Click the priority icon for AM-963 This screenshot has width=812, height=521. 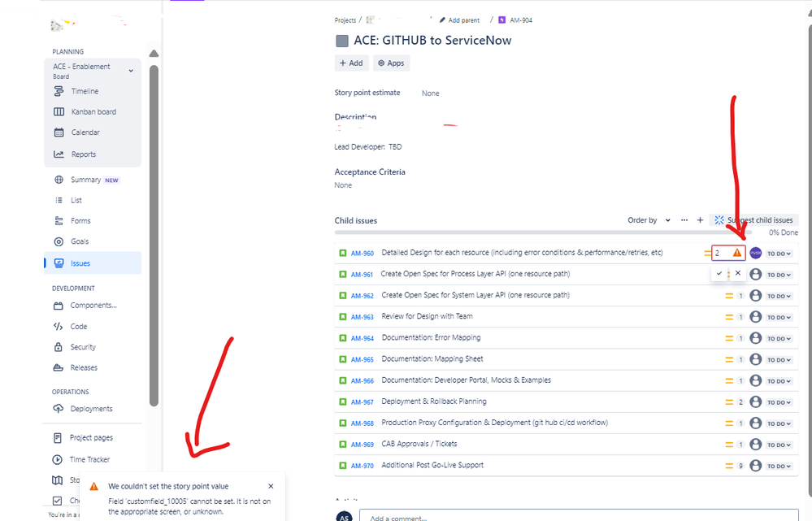(728, 317)
